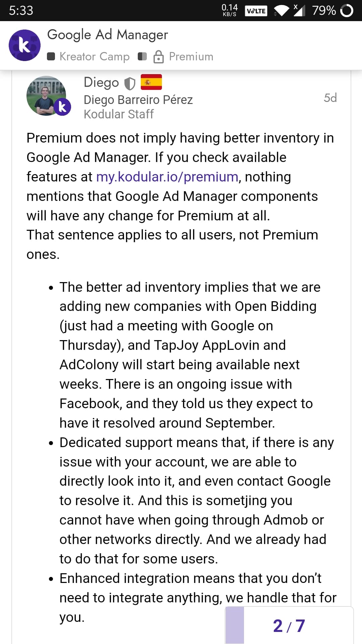Open the Kreator Camp category
The height and width of the screenshot is (644, 362).
coord(94,57)
